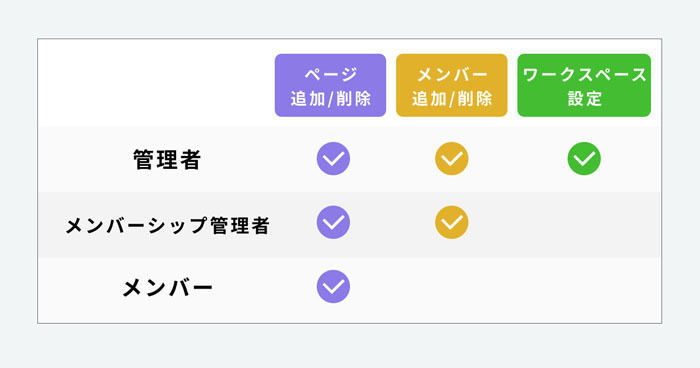This screenshot has height=368, width=700.
Task: Click 追加/削除 text in the purple header
Action: (x=330, y=98)
